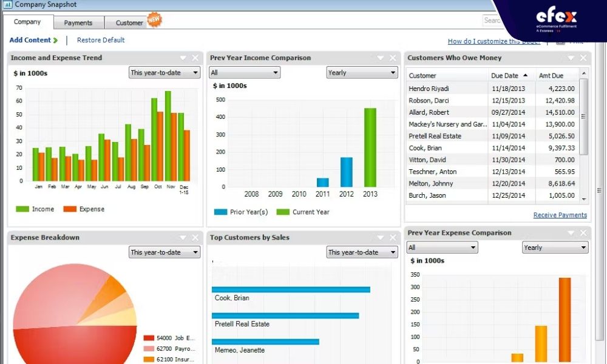
Task: Select the Allard, Robert customer row
Action: 493,113
